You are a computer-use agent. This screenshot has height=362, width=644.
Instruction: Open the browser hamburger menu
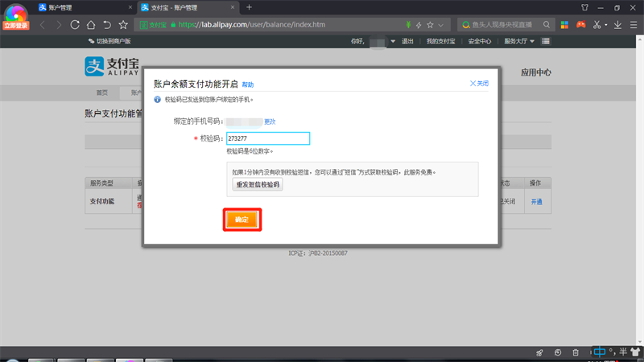[x=634, y=25]
